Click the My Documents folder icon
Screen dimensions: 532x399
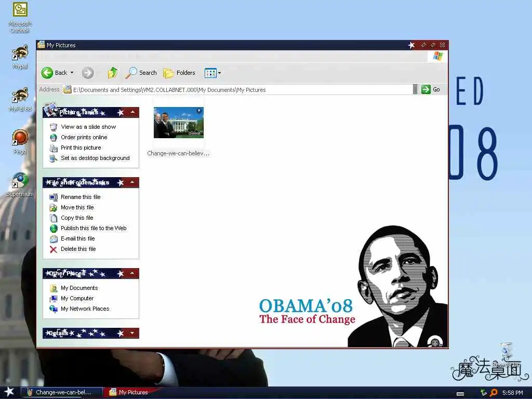tap(54, 288)
